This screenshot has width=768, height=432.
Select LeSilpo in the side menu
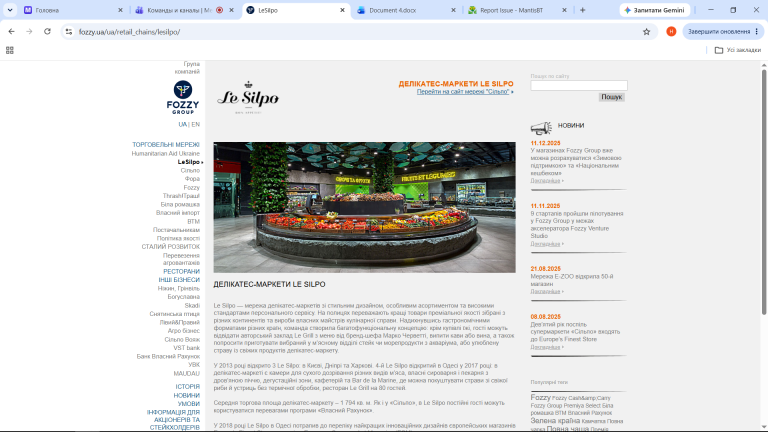(x=190, y=162)
